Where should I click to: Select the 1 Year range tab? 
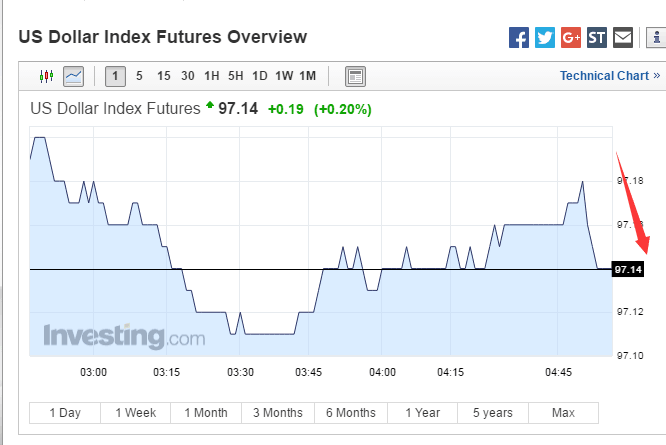422,413
